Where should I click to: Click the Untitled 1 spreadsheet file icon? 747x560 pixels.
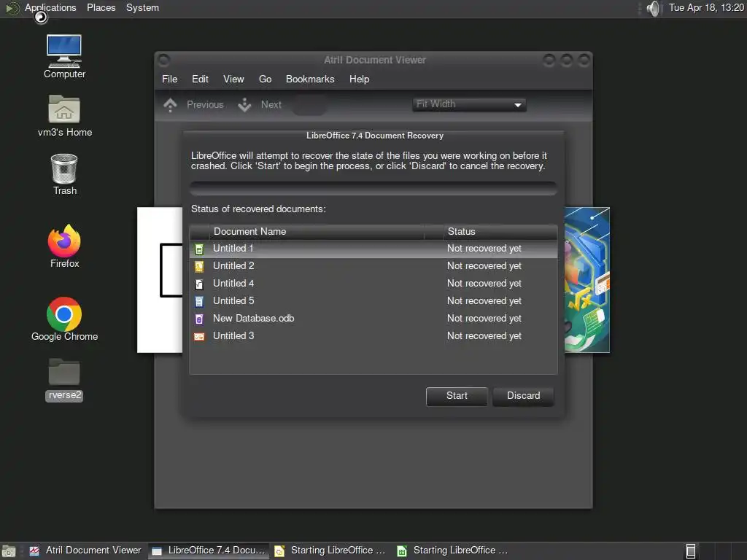[199, 249]
